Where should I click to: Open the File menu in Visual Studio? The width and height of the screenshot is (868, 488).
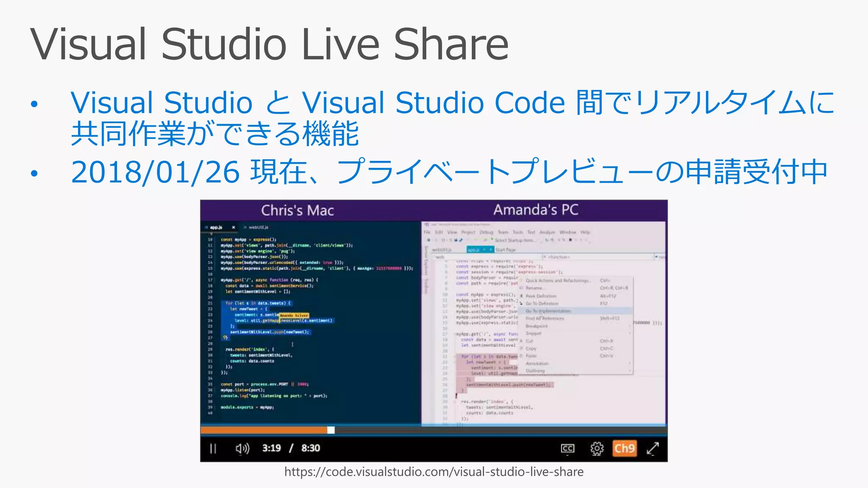[x=427, y=232]
